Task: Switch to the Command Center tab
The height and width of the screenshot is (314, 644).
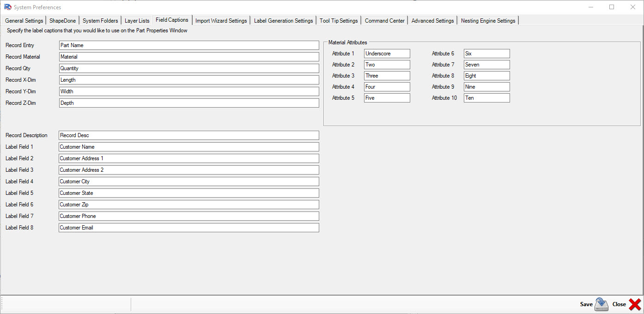Action: click(x=384, y=20)
